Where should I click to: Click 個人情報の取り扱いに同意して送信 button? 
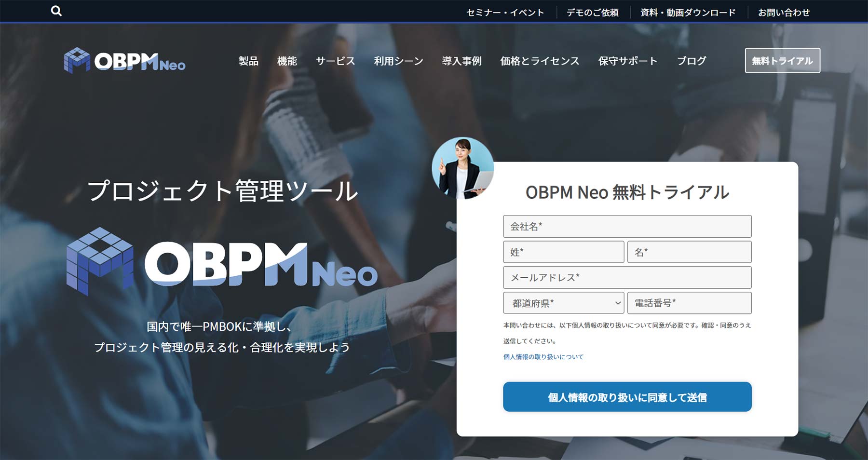coord(627,397)
